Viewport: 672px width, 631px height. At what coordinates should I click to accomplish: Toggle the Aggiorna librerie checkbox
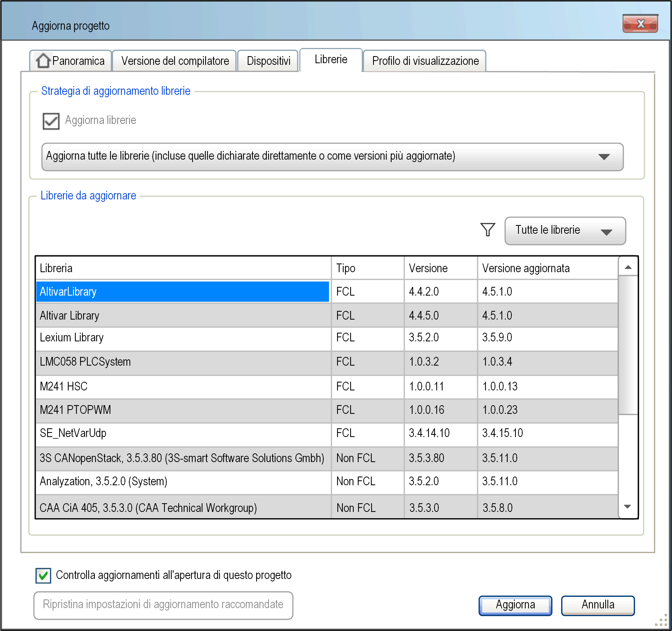pos(51,121)
